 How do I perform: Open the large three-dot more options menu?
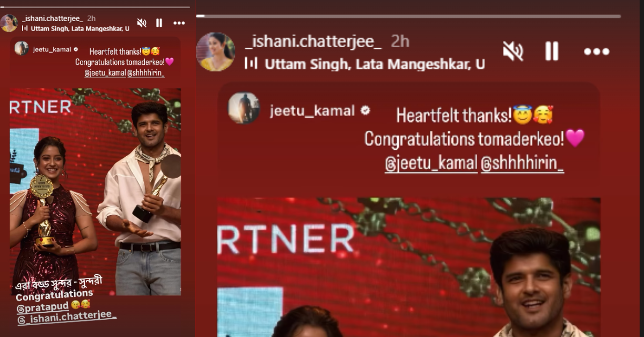[596, 52]
